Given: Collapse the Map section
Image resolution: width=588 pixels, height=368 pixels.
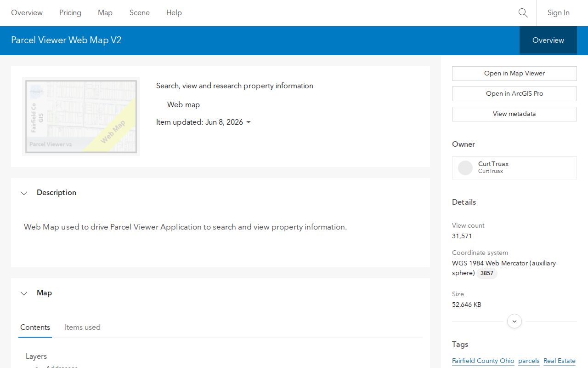Looking at the screenshot, I should tap(24, 293).
